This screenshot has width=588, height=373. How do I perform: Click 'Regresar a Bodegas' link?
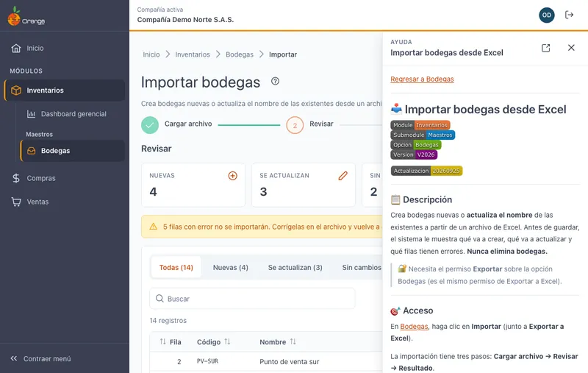pyautogui.click(x=422, y=79)
